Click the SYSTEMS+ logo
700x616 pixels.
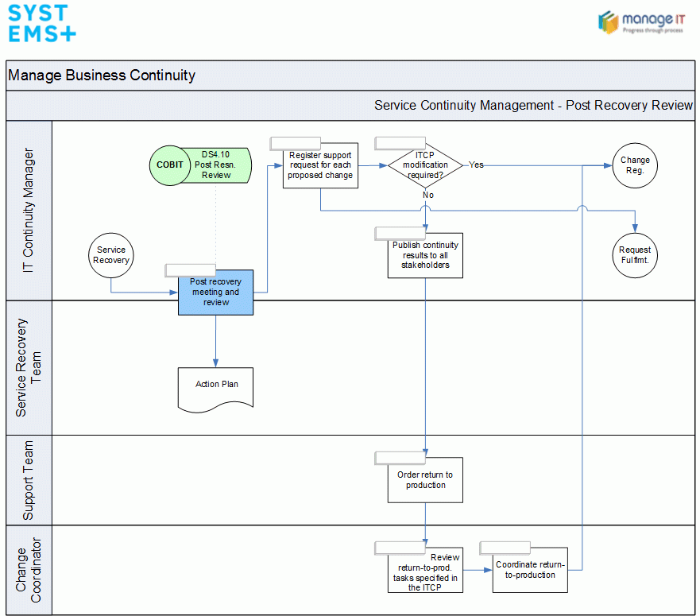point(42,23)
